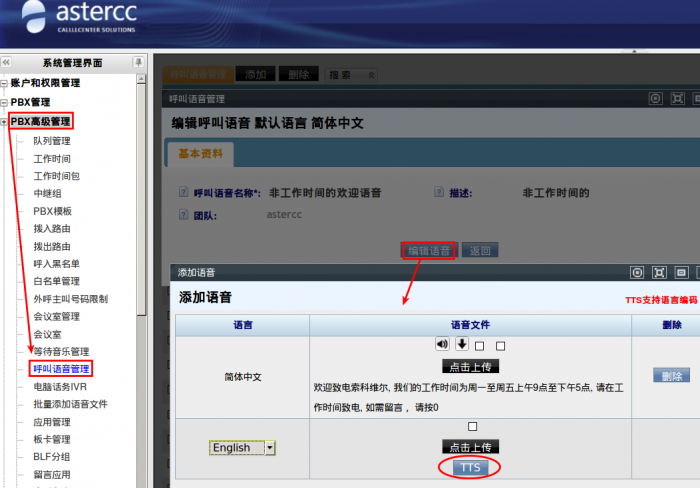
Task: Click 点击上传 in the English row
Action: pyautogui.click(x=470, y=447)
